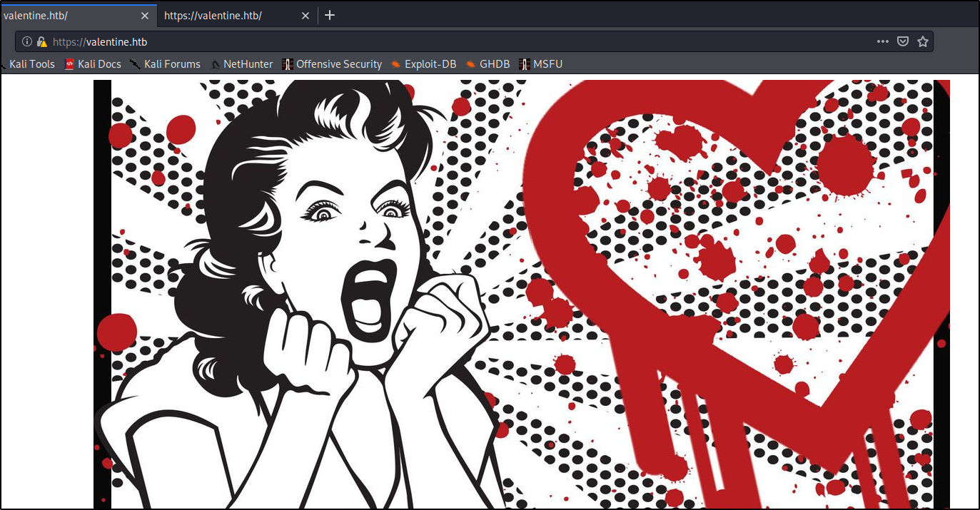Viewport: 980px width, 510px height.
Task: Click the Exploit-DB orange favicon
Action: point(396,64)
